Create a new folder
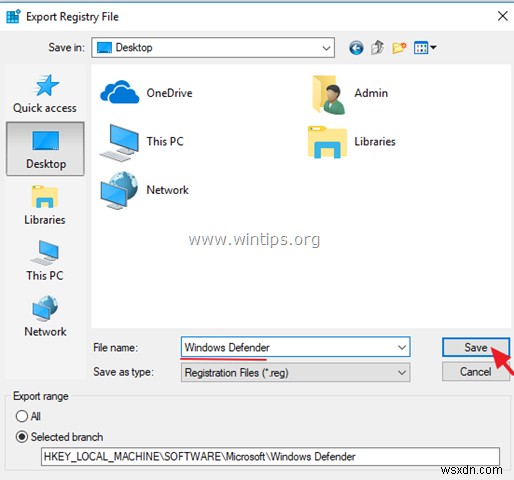 click(399, 48)
